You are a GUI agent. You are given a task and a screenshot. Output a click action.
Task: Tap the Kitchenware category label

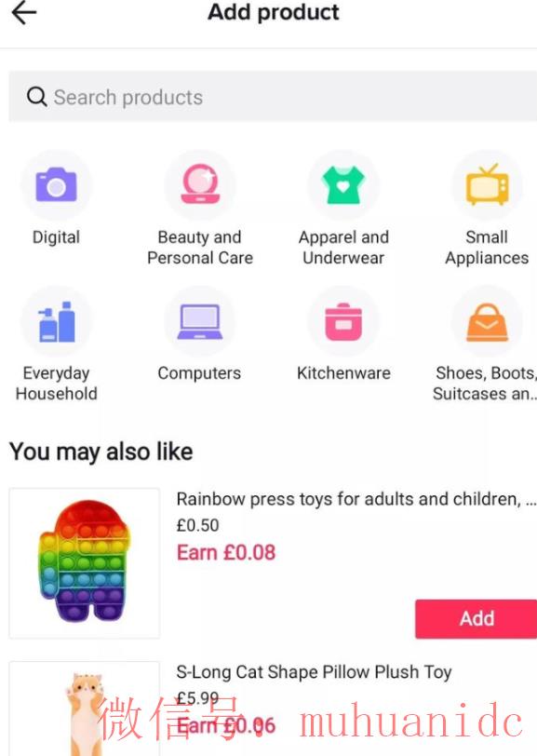(343, 372)
